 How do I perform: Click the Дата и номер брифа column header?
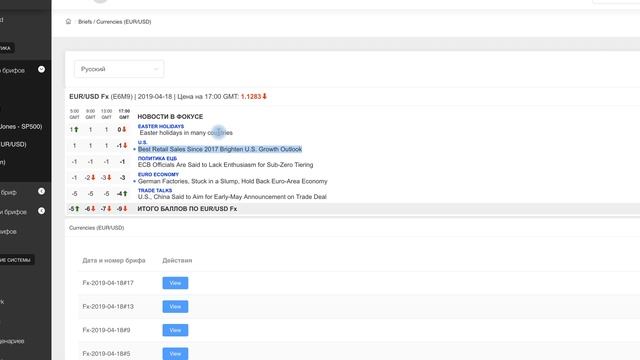(x=114, y=260)
